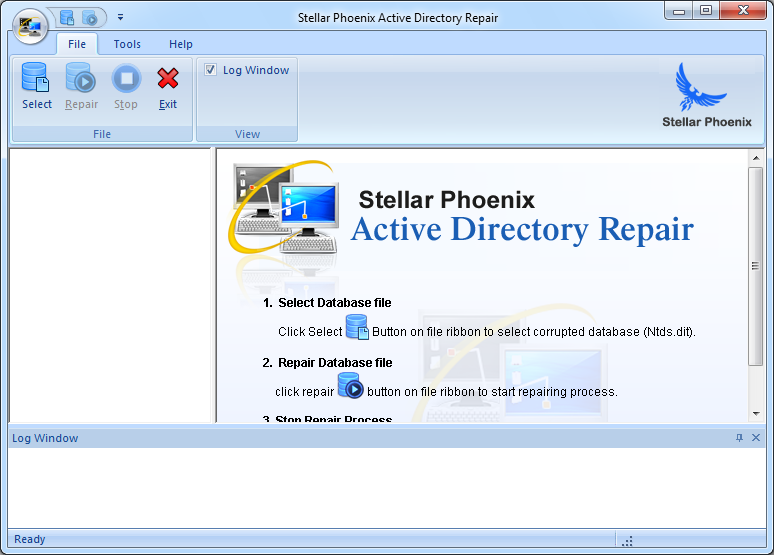Open the Tools ribbon tab
This screenshot has width=774, height=555.
coord(127,44)
